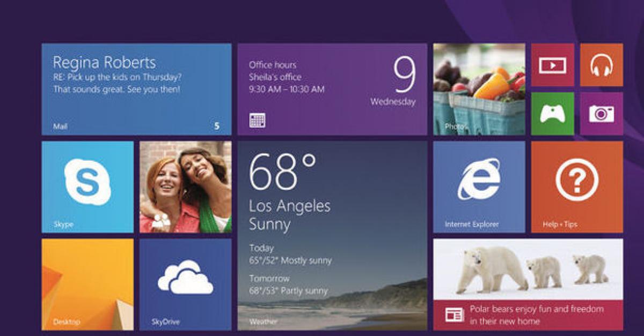Click 'Today 65°/52° Mostly sunny' forecast

(x=290, y=255)
